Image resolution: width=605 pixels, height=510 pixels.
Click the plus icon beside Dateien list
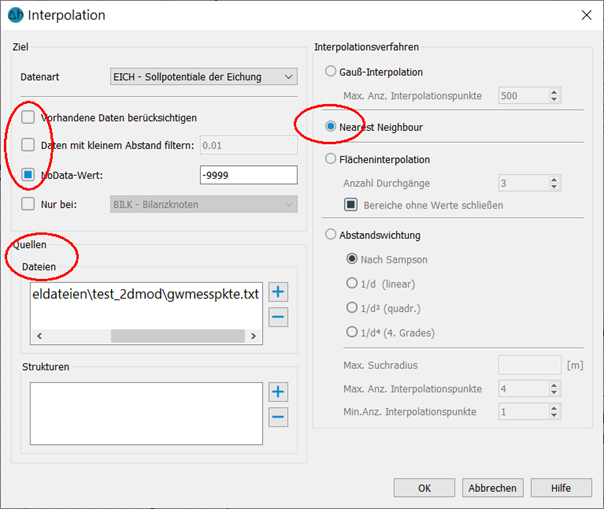pos(279,292)
